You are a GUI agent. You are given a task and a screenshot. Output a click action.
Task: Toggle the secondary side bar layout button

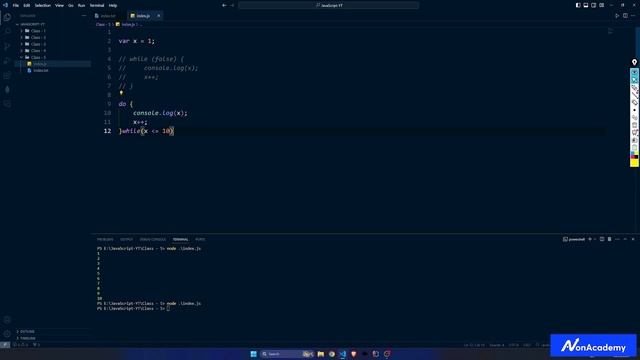593,5
